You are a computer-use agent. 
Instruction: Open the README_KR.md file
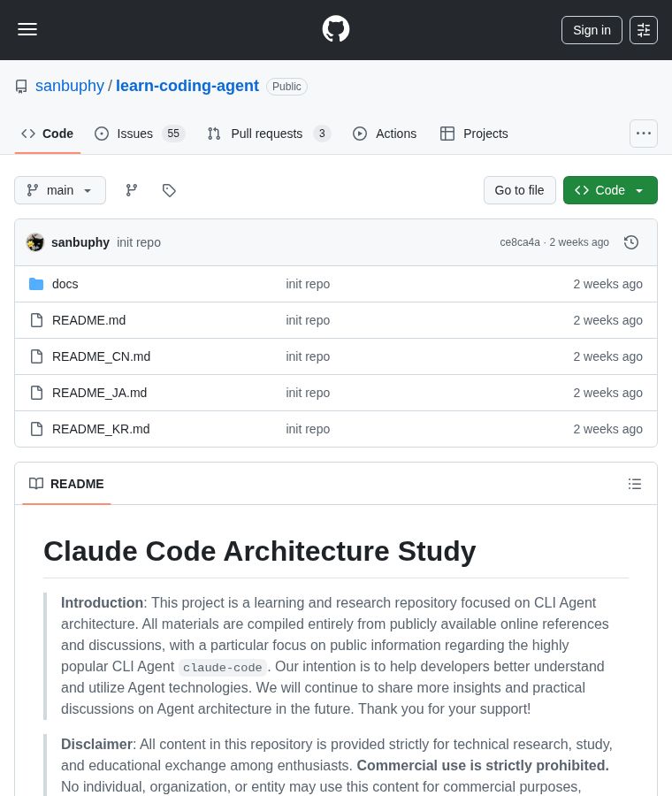click(x=101, y=429)
